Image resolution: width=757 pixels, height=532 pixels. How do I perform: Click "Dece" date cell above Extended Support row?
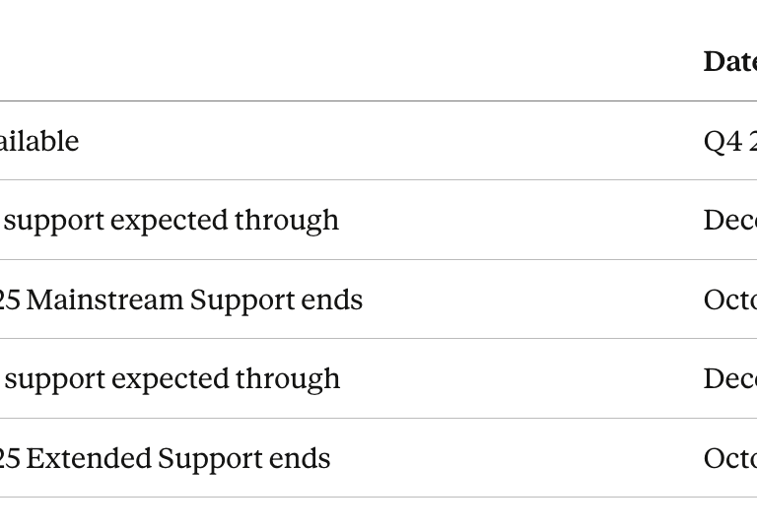[x=730, y=378]
